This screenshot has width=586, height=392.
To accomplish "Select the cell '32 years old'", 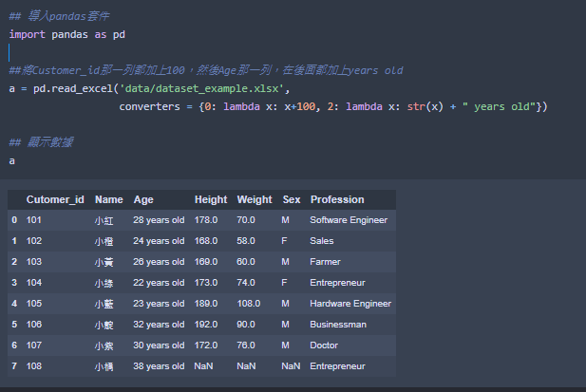I will coord(159,325).
